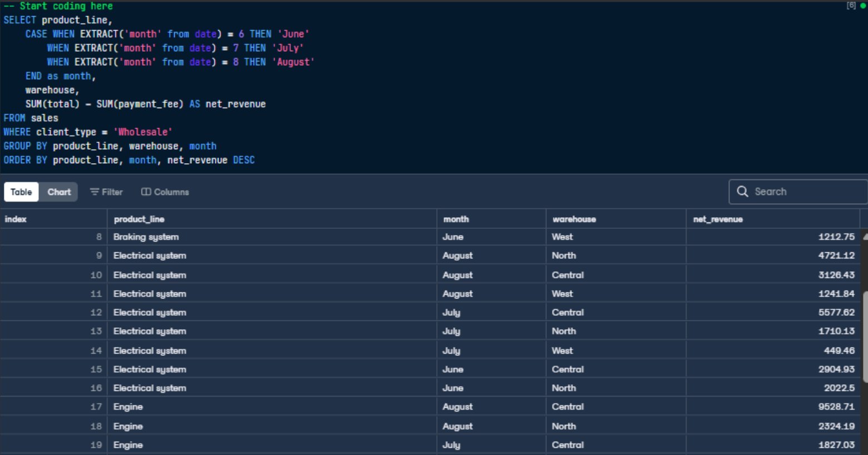Click the cell execution count [6] label
Image resolution: width=868 pixels, height=455 pixels.
pos(851,6)
